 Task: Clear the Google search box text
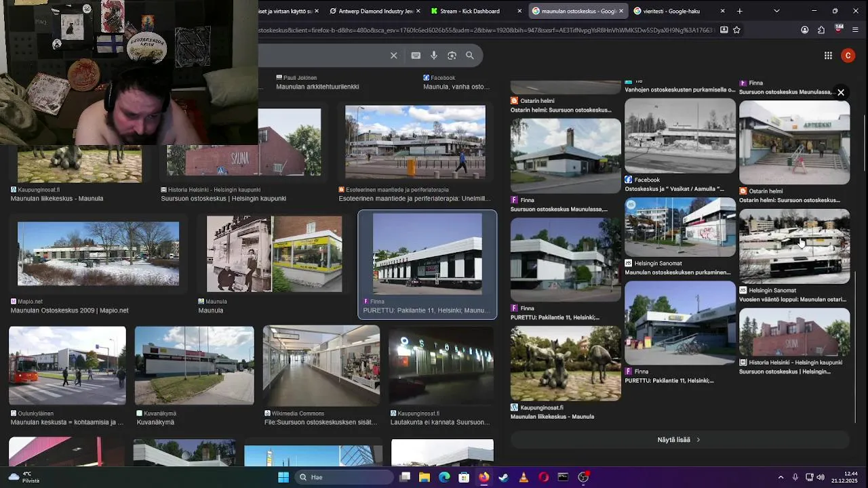[x=393, y=56]
